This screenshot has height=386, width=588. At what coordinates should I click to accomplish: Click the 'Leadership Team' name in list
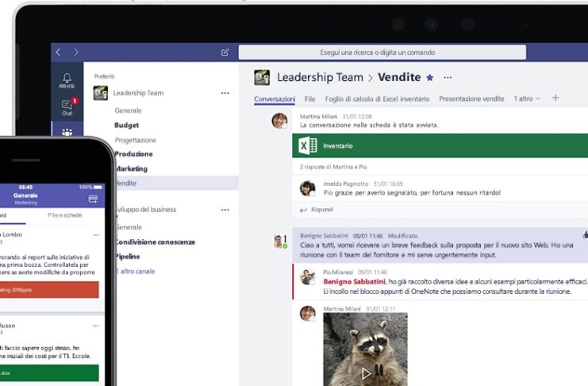coord(138,93)
